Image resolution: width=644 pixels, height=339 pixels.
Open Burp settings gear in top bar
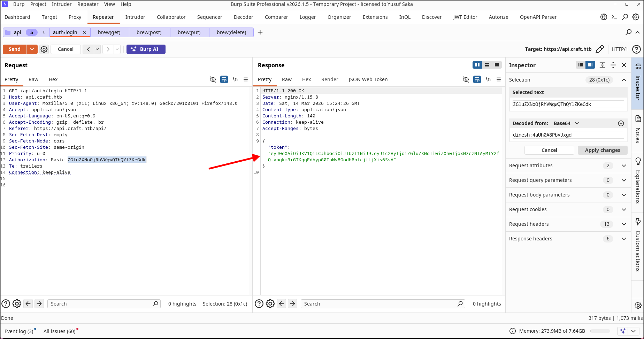636,17
